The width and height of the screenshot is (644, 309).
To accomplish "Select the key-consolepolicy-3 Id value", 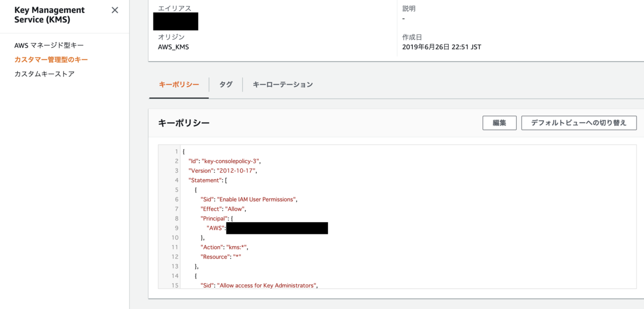I will pyautogui.click(x=223, y=161).
